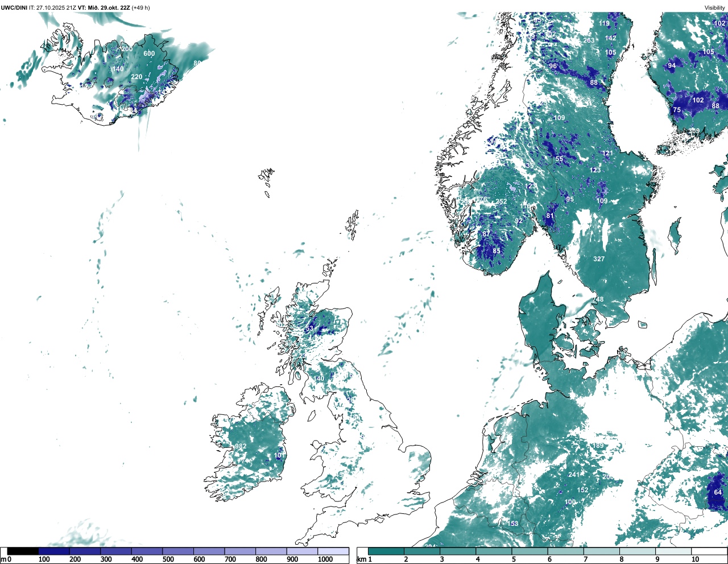Viewport: 728px width, 564px height.
Task: Click the '700' tick label in meter legend
Action: (230, 559)
